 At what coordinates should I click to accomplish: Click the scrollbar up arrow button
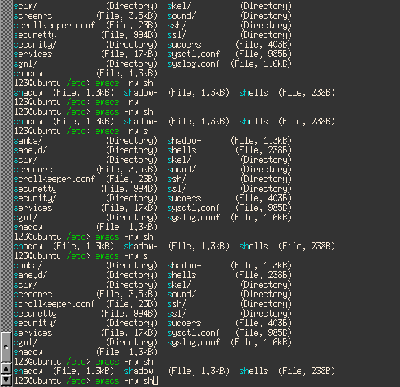(x=6, y=369)
